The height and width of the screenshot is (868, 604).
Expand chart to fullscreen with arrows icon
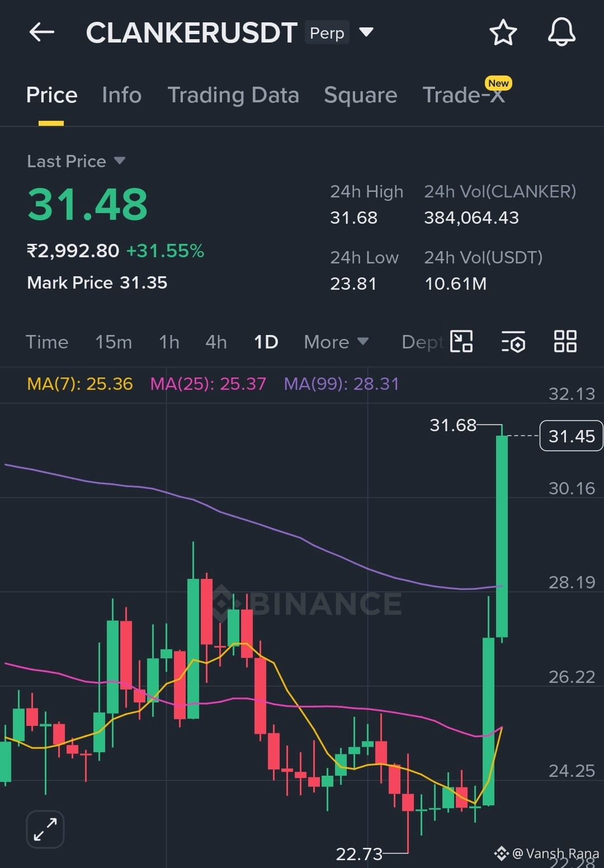tap(45, 829)
